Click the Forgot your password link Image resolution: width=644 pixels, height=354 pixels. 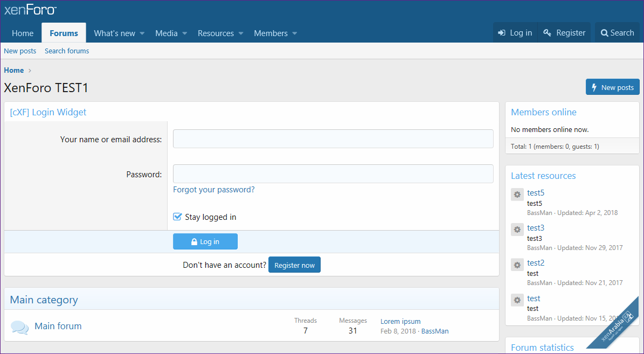click(213, 190)
